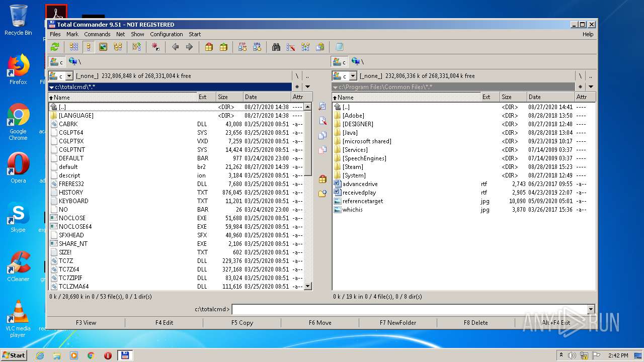Click the middle-bar pack gift box icon
The height and width of the screenshot is (362, 644).
(323, 179)
